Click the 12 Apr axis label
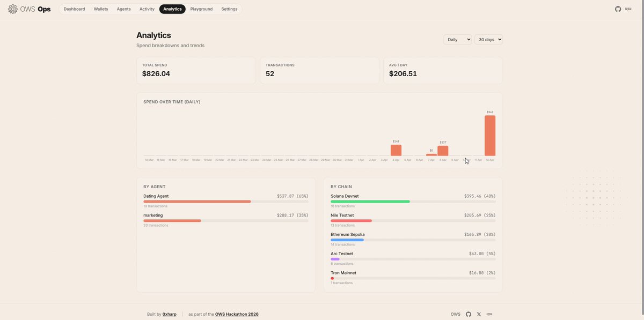Image resolution: width=644 pixels, height=320 pixels. click(490, 160)
